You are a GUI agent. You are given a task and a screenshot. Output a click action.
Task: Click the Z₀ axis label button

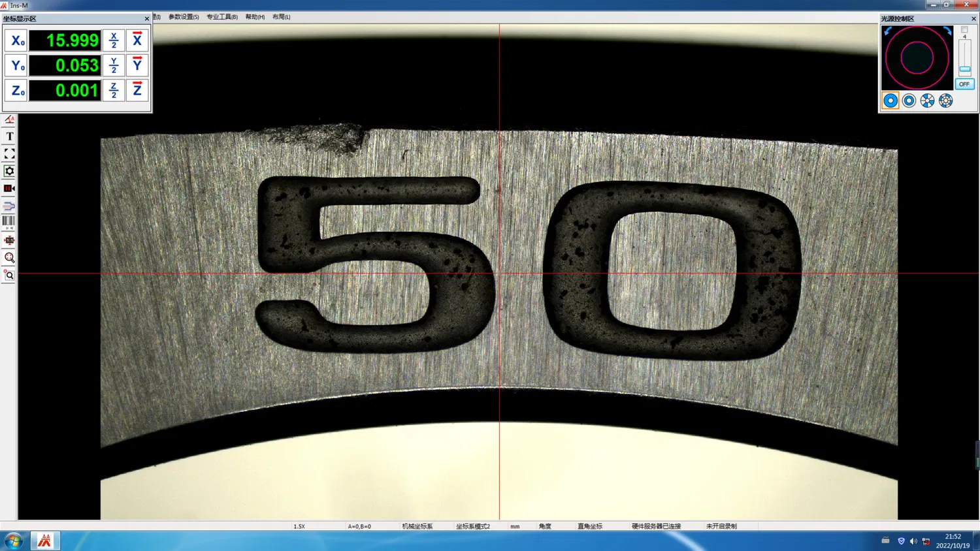click(16, 90)
